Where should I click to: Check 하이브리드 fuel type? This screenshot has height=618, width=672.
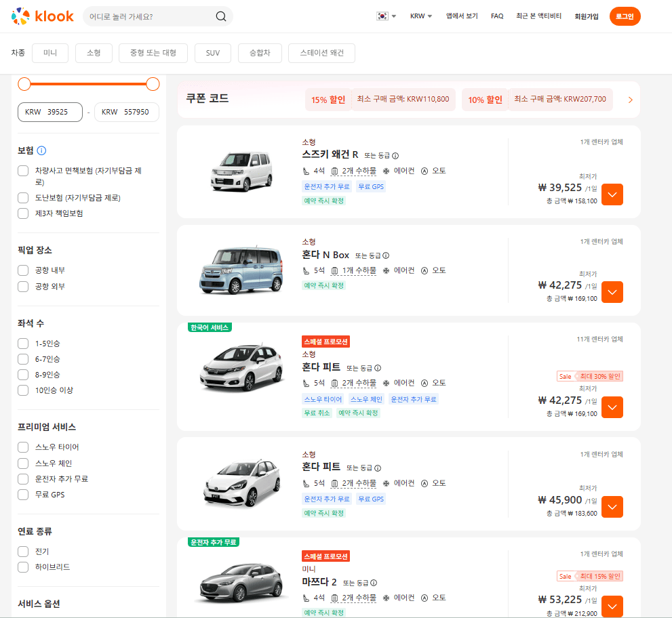23,567
